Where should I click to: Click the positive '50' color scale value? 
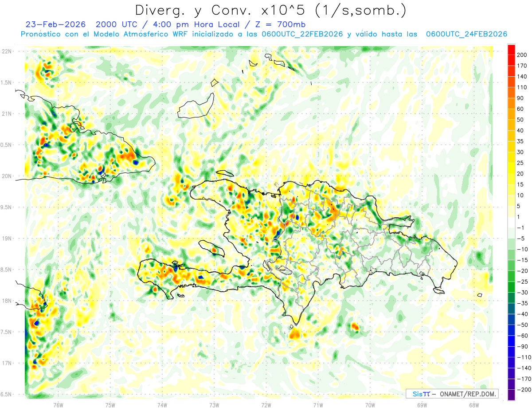click(x=520, y=120)
